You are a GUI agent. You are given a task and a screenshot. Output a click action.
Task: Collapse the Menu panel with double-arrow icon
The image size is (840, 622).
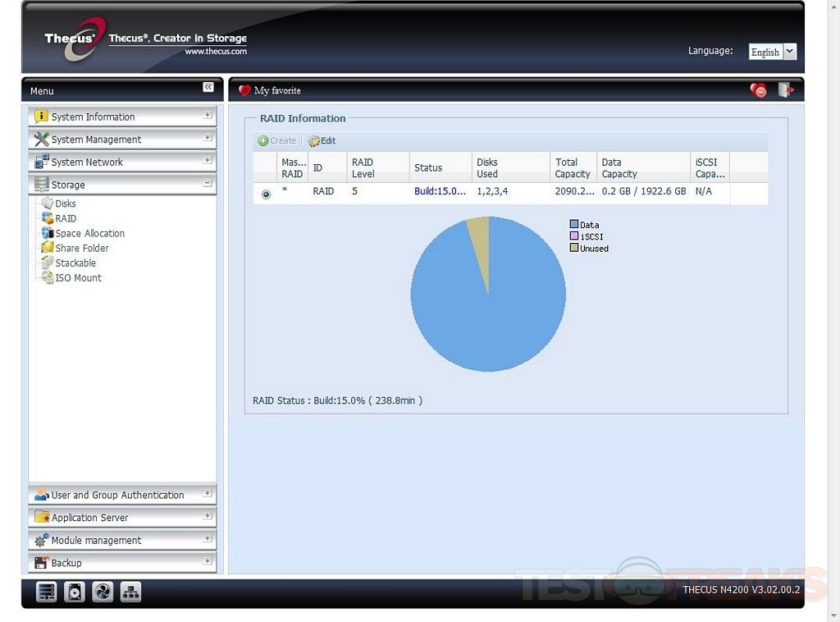pos(208,87)
